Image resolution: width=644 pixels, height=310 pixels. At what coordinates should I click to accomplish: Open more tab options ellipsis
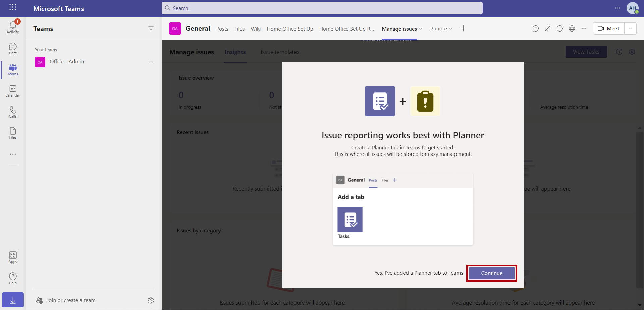click(x=584, y=28)
